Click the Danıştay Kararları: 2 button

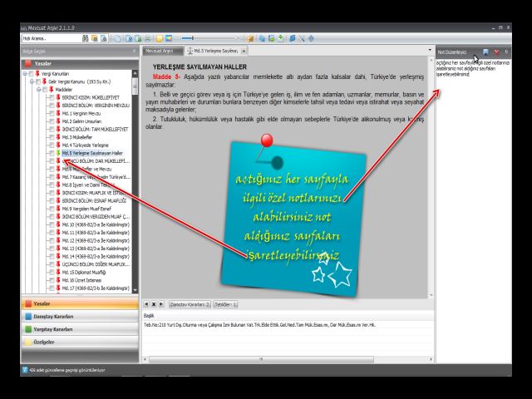click(x=190, y=304)
